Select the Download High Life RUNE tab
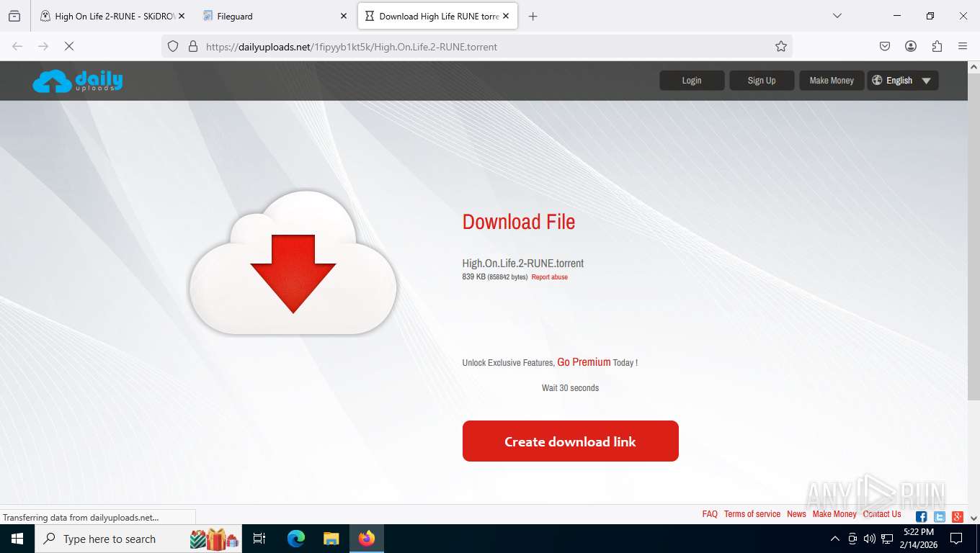Screen dimensions: 980x553 (x=437, y=16)
